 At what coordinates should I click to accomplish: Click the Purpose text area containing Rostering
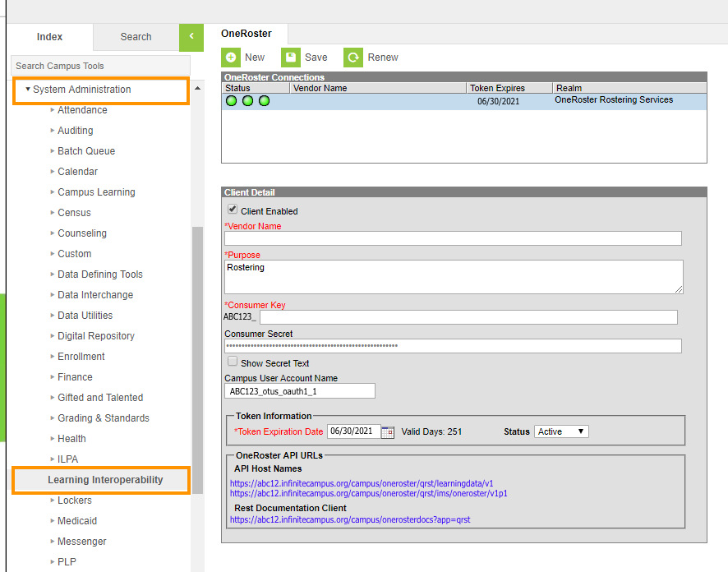click(454, 277)
